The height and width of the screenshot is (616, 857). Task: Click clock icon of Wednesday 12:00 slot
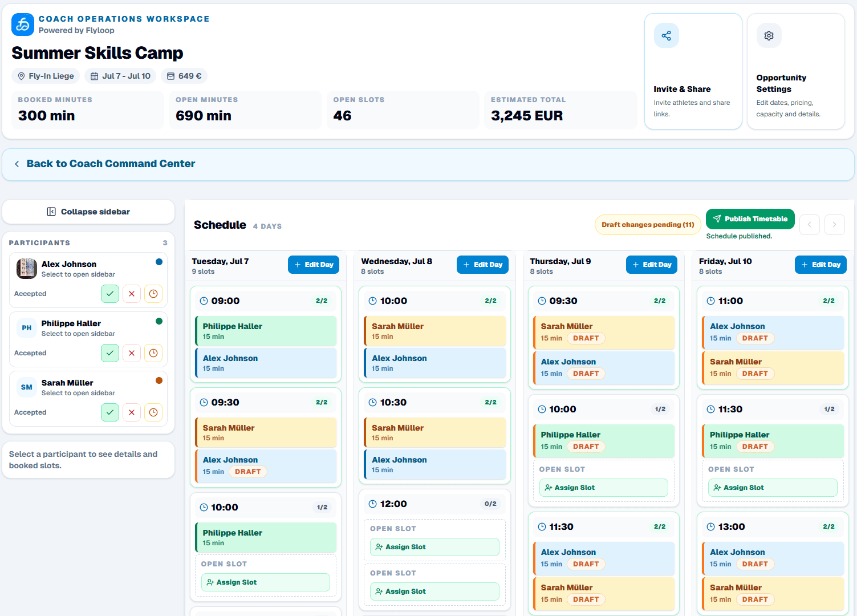372,504
